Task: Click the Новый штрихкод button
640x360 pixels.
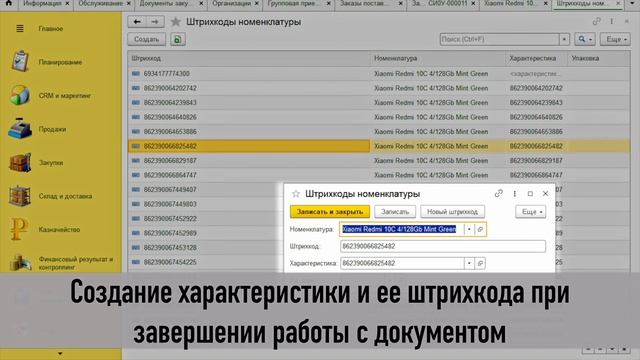Action: pos(452,212)
